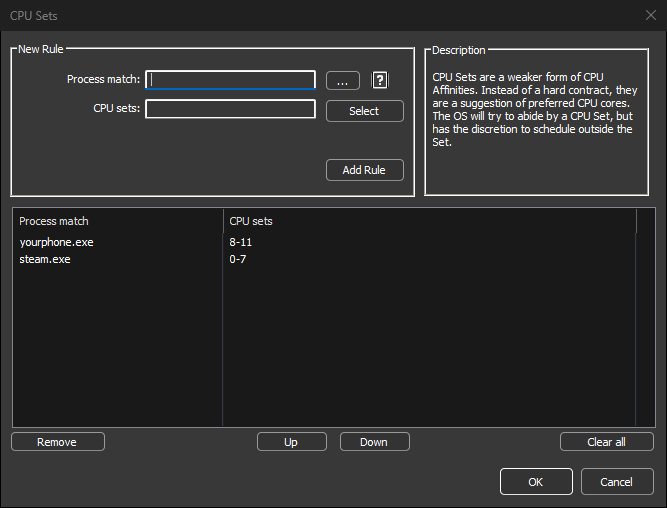
Task: Clear all rules from the list
Action: (x=607, y=442)
